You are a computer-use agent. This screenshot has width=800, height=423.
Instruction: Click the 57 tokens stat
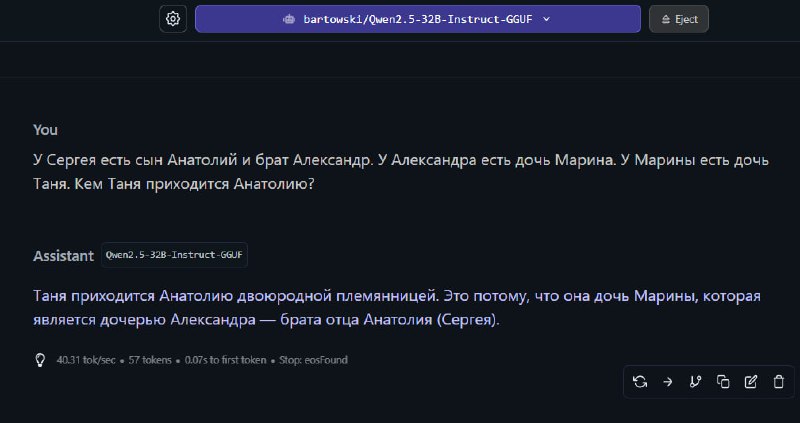150,360
